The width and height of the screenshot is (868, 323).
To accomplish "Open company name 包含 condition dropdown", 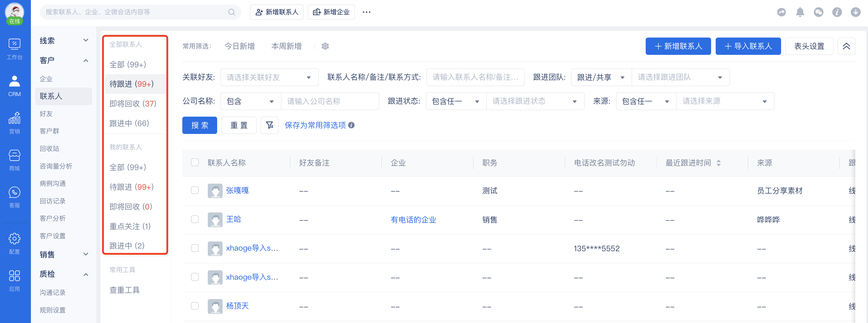I will (x=251, y=102).
